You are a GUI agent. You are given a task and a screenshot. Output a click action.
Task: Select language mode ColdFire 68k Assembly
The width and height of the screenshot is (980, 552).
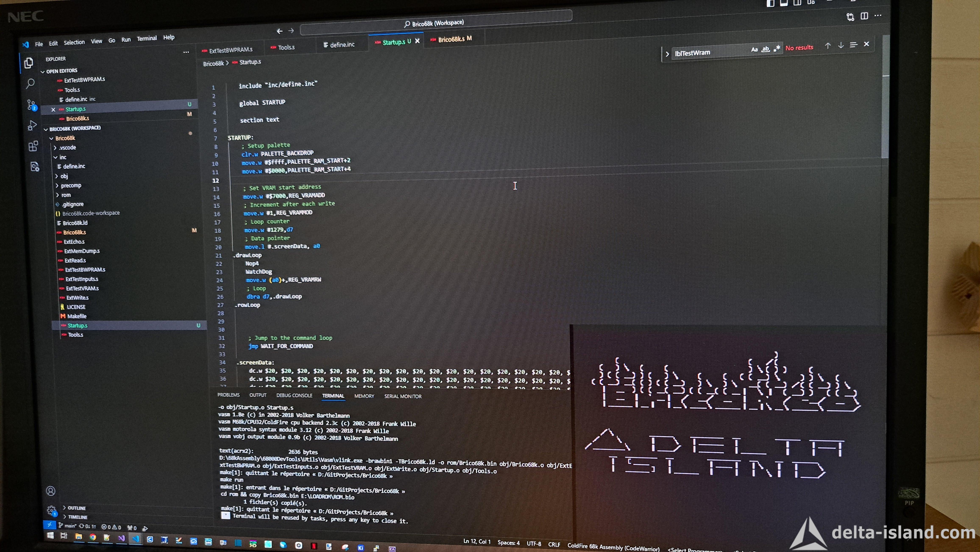(613, 547)
